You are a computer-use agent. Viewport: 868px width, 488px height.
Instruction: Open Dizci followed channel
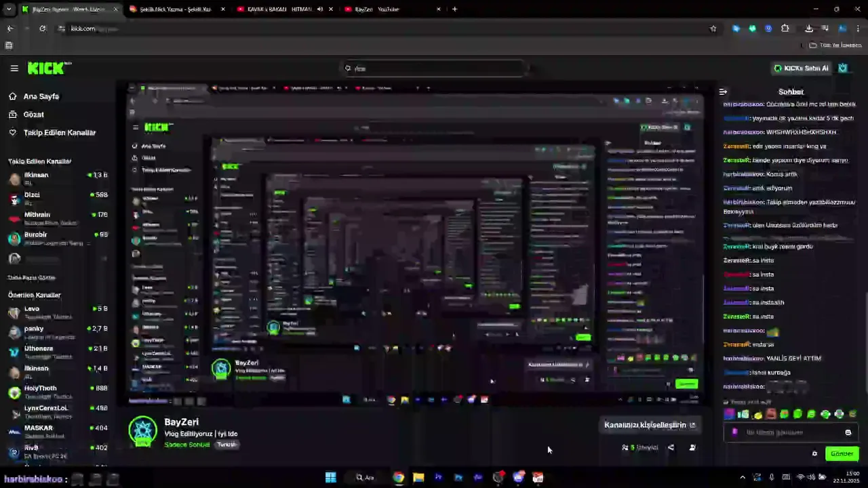(58, 199)
